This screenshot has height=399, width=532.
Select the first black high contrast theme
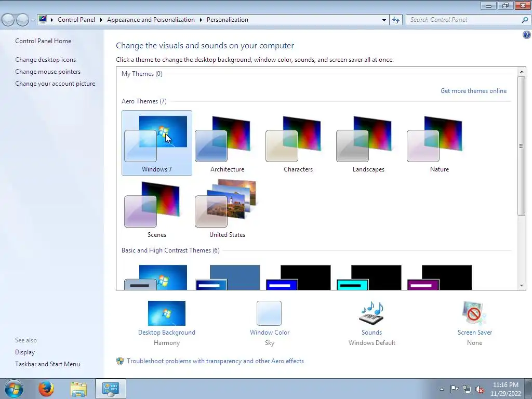(298, 277)
